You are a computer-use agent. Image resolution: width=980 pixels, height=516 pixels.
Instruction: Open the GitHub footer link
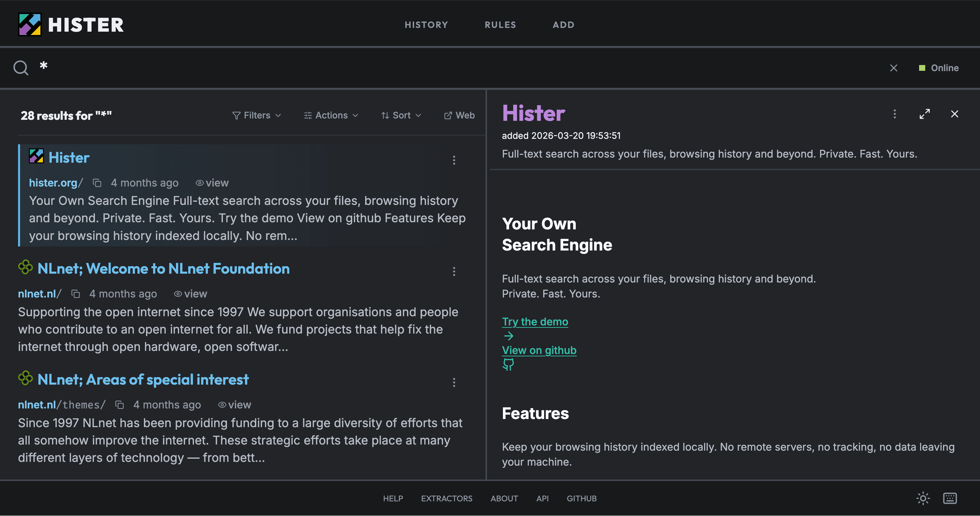pyautogui.click(x=582, y=499)
